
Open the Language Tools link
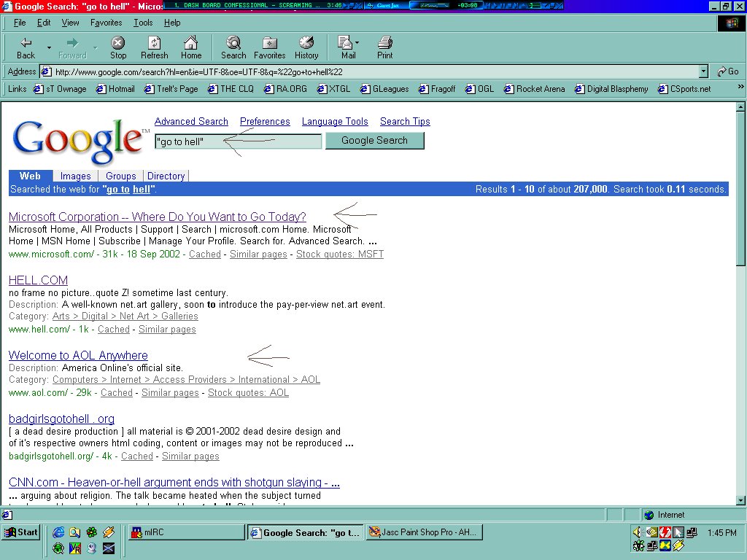pyautogui.click(x=335, y=122)
